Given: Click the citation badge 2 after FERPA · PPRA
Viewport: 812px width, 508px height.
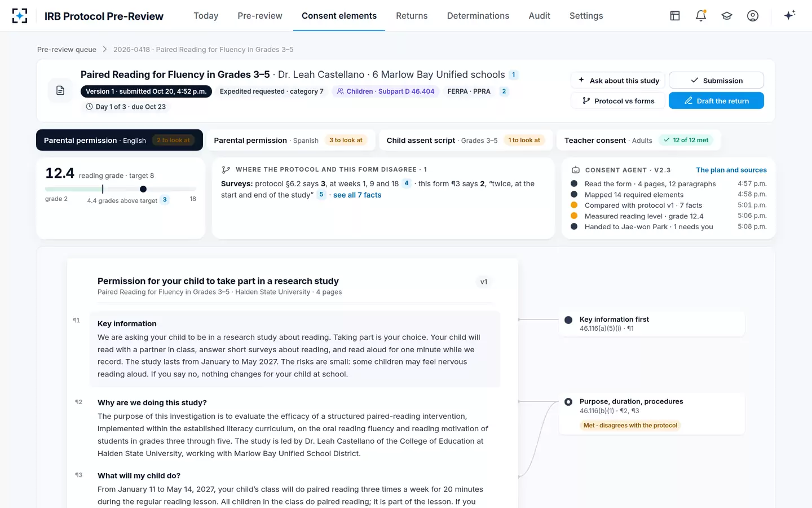Looking at the screenshot, I should click(504, 91).
